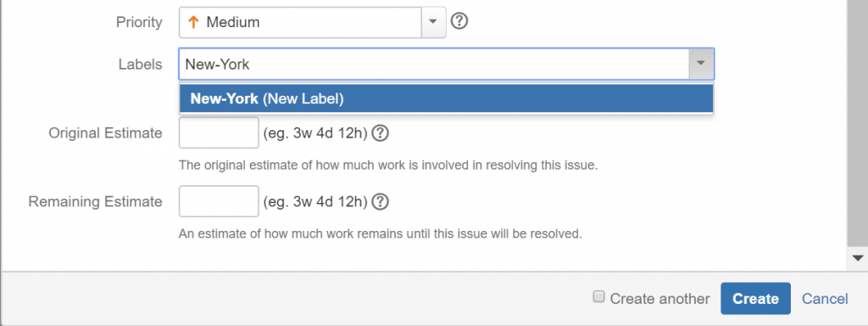The image size is (868, 326).
Task: Open the Priority Medium combo box
Action: [x=312, y=22]
